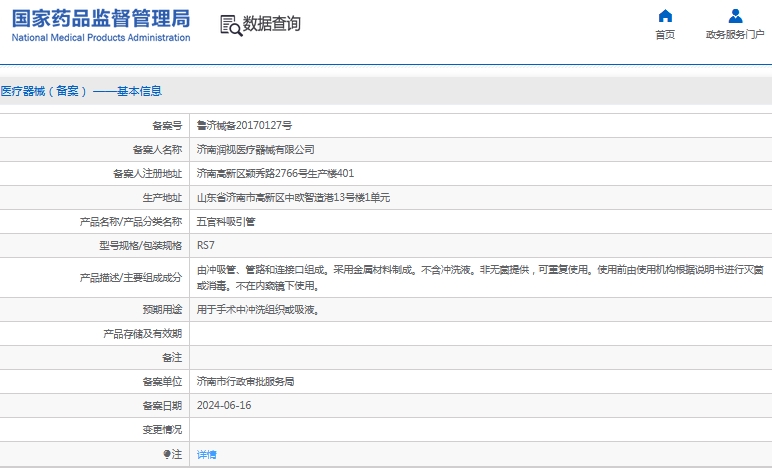This screenshot has width=772, height=476.
Task: Click the address 济南高新区颖秀路2766号生产楼401
Action: [x=275, y=173]
